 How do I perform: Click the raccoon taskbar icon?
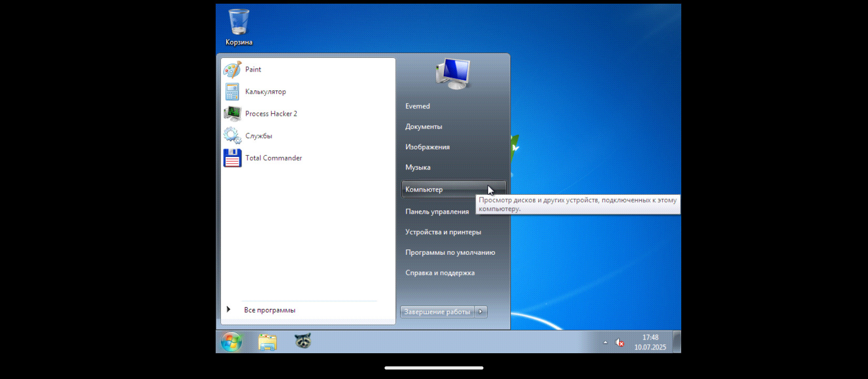pos(302,342)
